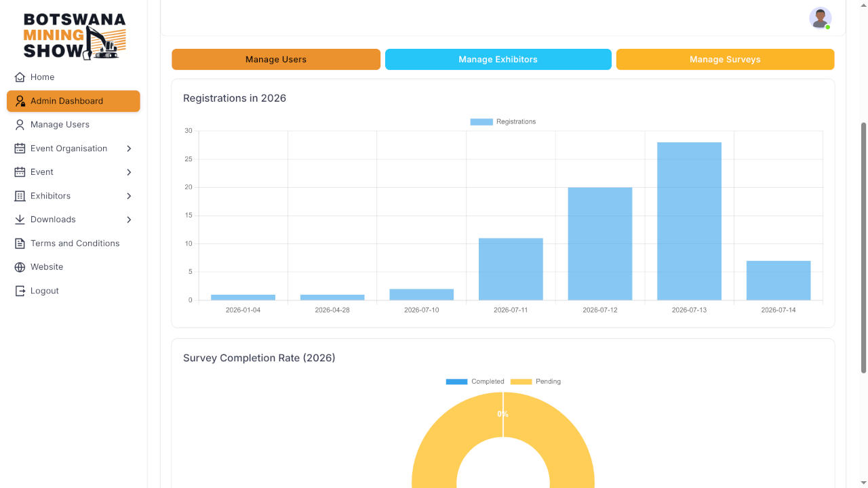The height and width of the screenshot is (488, 868).
Task: Expand the Downloads submenu chevron
Action: pos(129,220)
